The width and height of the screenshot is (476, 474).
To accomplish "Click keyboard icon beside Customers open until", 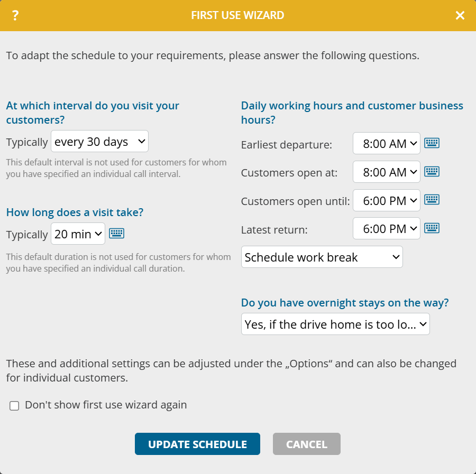I will (432, 200).
